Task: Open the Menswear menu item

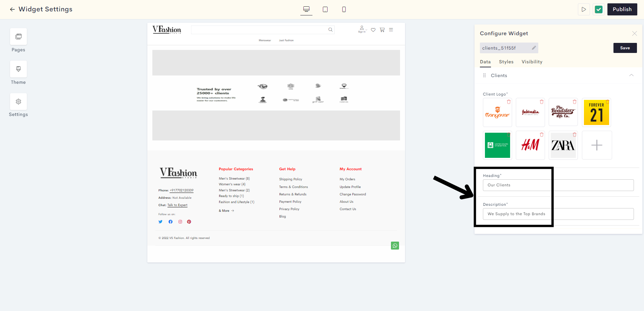Action: pyautogui.click(x=265, y=40)
